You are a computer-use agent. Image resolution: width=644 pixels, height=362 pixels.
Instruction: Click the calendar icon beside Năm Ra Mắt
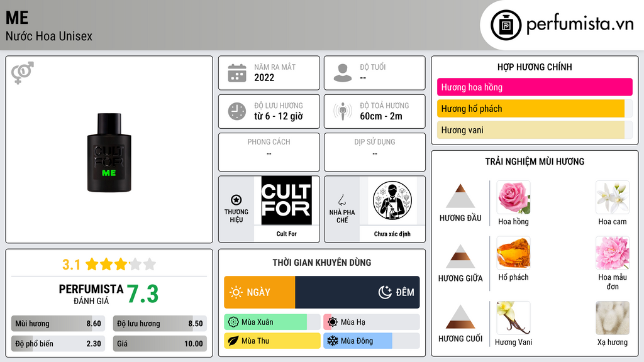point(237,73)
